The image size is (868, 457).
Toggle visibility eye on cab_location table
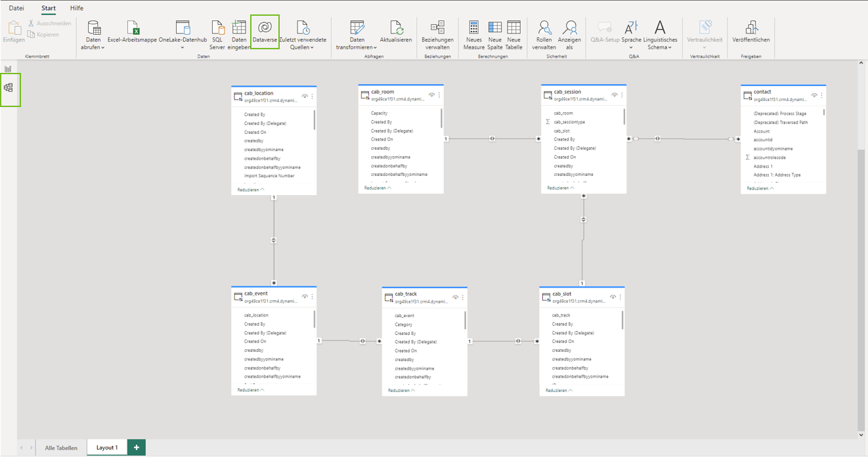pos(305,96)
